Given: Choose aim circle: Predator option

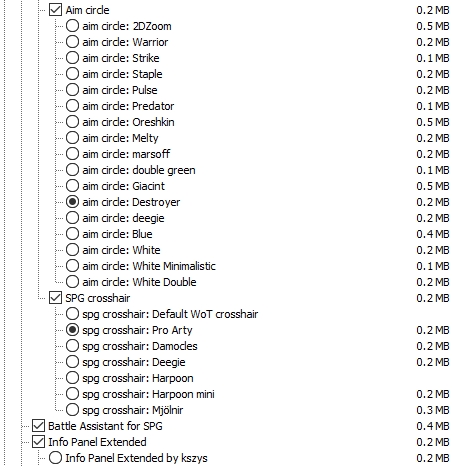Looking at the screenshot, I should click(72, 106).
